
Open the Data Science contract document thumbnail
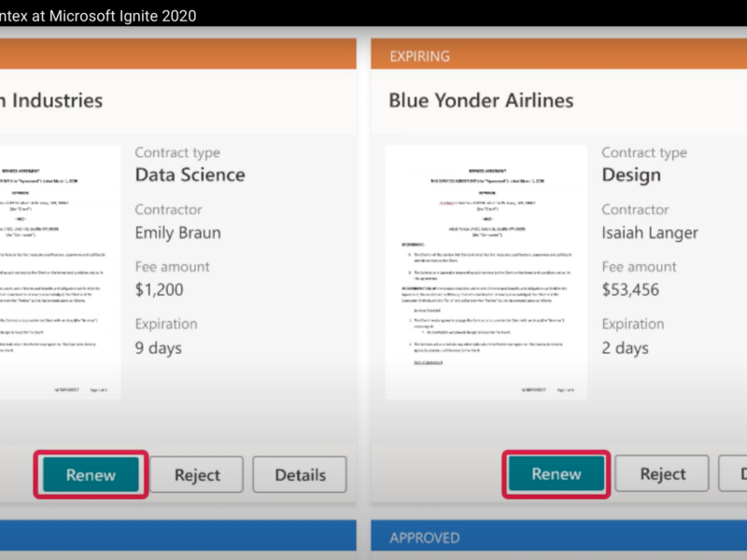point(60,272)
